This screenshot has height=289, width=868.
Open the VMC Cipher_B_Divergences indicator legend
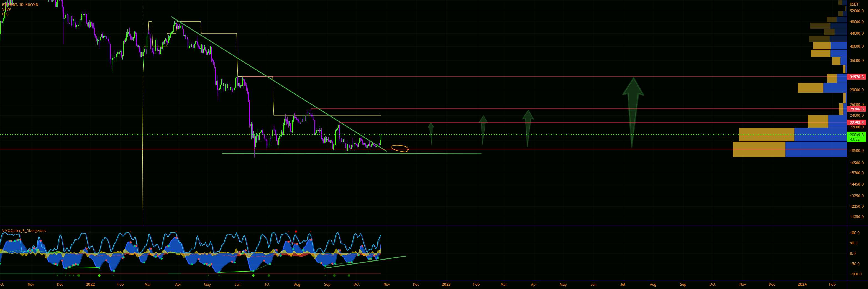(24, 231)
